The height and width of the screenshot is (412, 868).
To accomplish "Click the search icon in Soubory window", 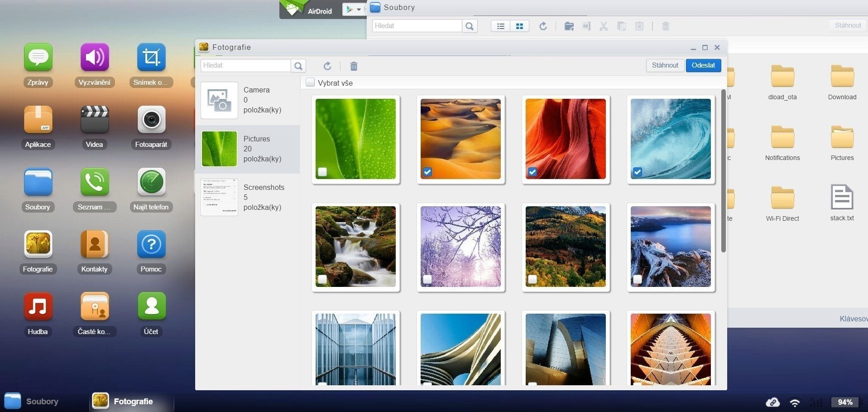I will pos(470,26).
